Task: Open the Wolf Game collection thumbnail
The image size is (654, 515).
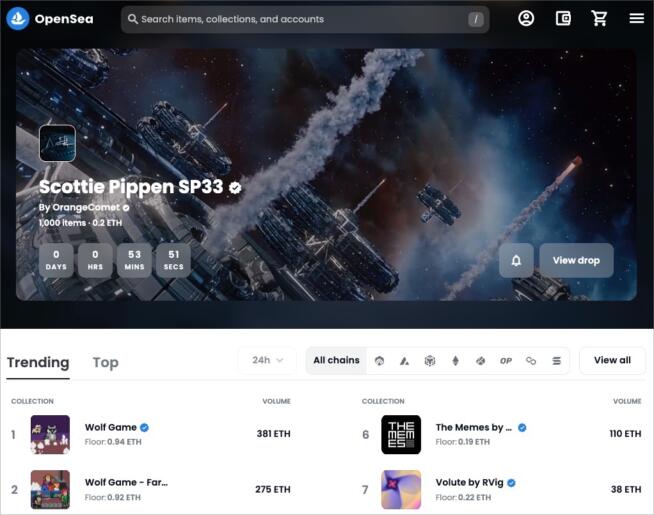Action: [50, 435]
